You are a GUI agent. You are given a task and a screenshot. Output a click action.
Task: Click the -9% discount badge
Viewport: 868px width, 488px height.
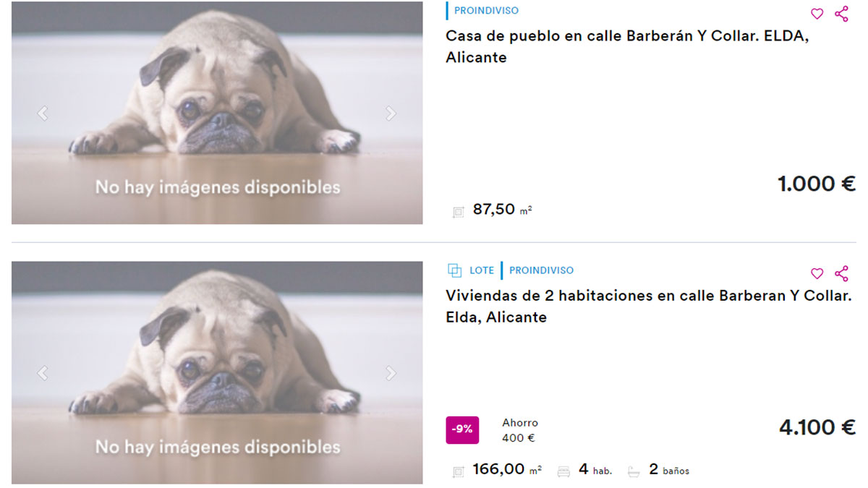462,429
